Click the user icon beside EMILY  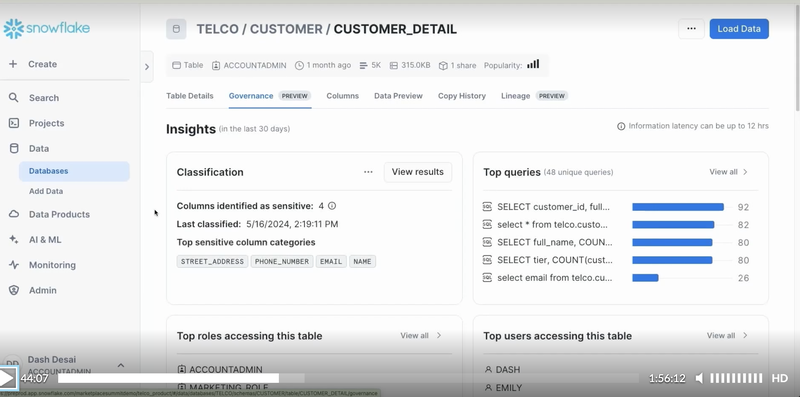coord(488,388)
